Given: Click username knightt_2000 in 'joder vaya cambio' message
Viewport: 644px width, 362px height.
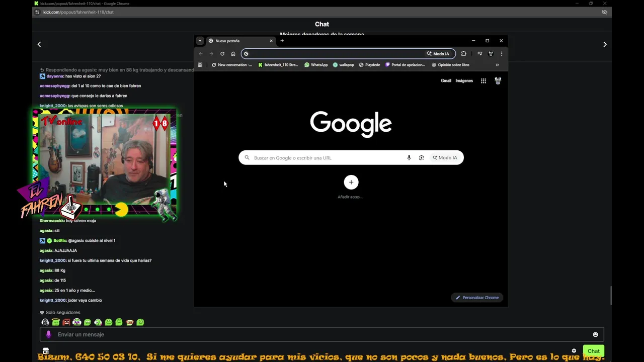Looking at the screenshot, I should coord(53,300).
